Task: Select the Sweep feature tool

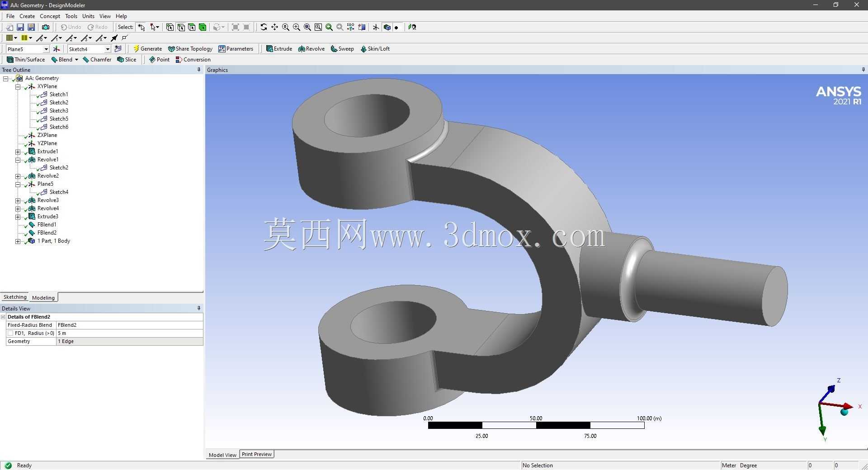Action: tap(342, 49)
